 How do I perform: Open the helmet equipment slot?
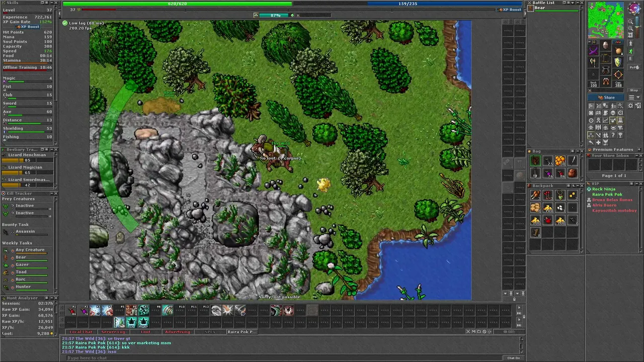[x=606, y=46]
